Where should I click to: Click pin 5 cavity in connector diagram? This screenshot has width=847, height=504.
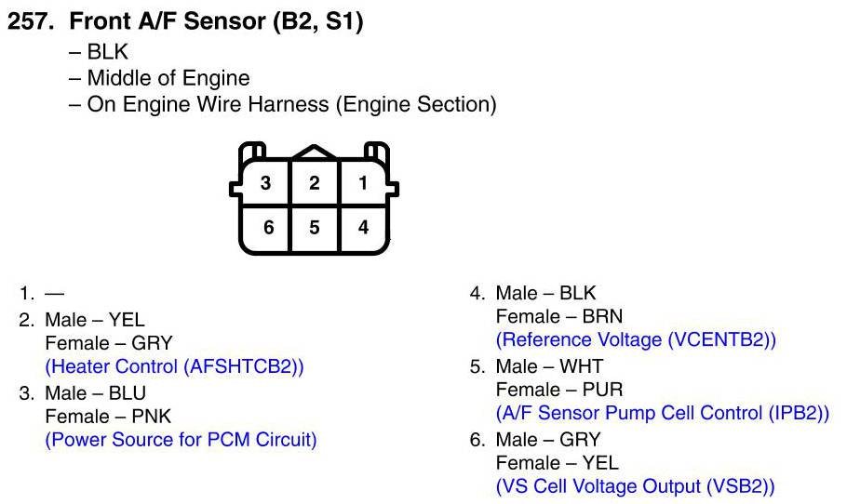click(x=315, y=227)
